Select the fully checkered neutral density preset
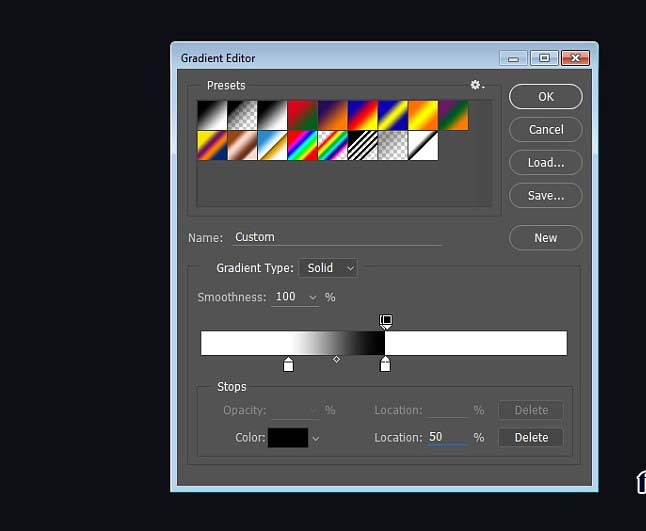Image resolution: width=646 pixels, height=531 pixels. click(x=393, y=145)
